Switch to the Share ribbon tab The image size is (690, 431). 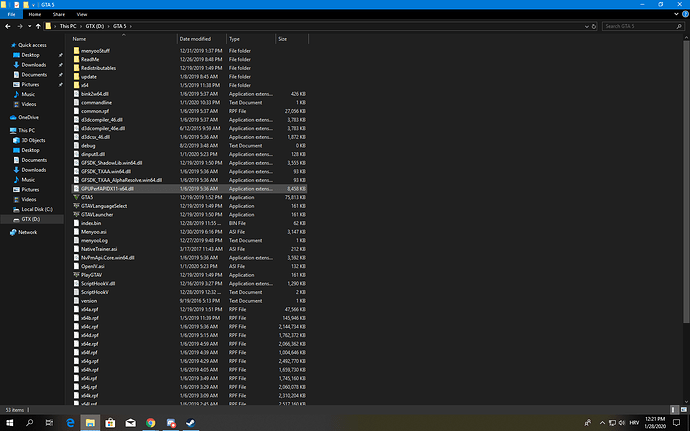pos(59,14)
